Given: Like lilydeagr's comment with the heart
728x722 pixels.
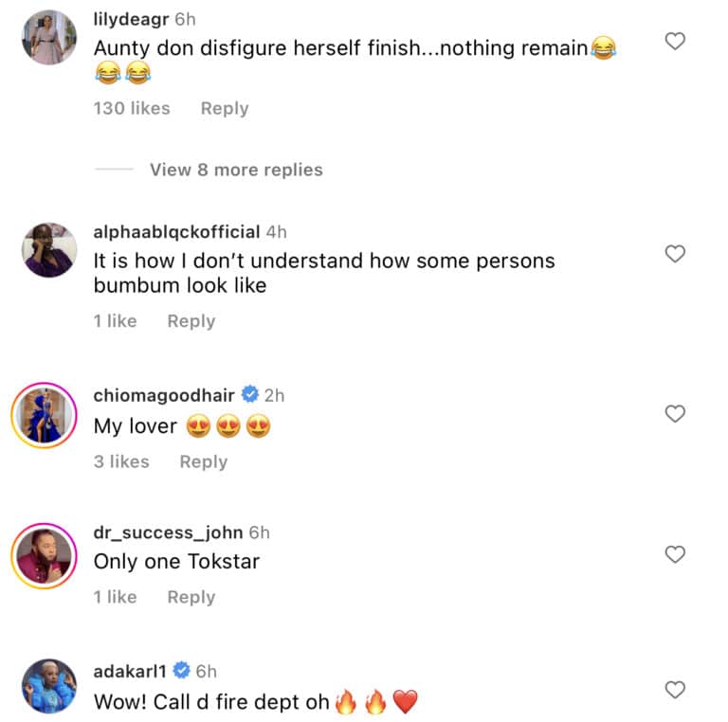Looking at the screenshot, I should coord(675,42).
